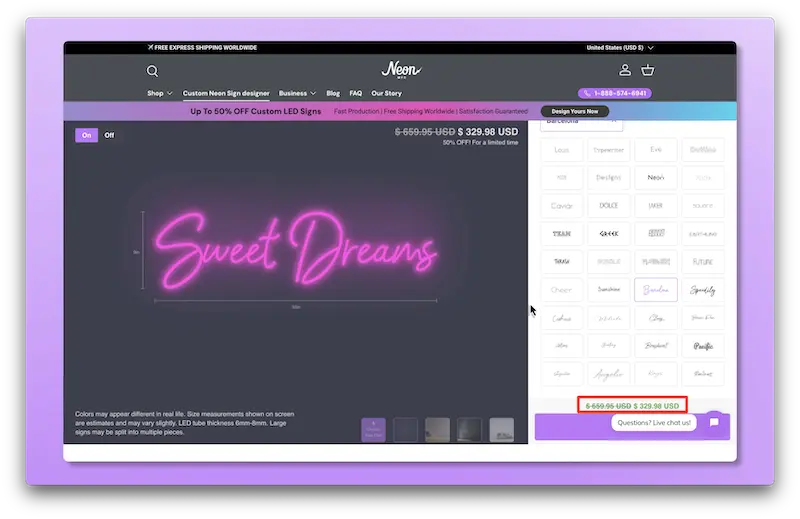The height and width of the screenshot is (519, 800).
Task: Open the FAQ menu item
Action: coord(355,93)
